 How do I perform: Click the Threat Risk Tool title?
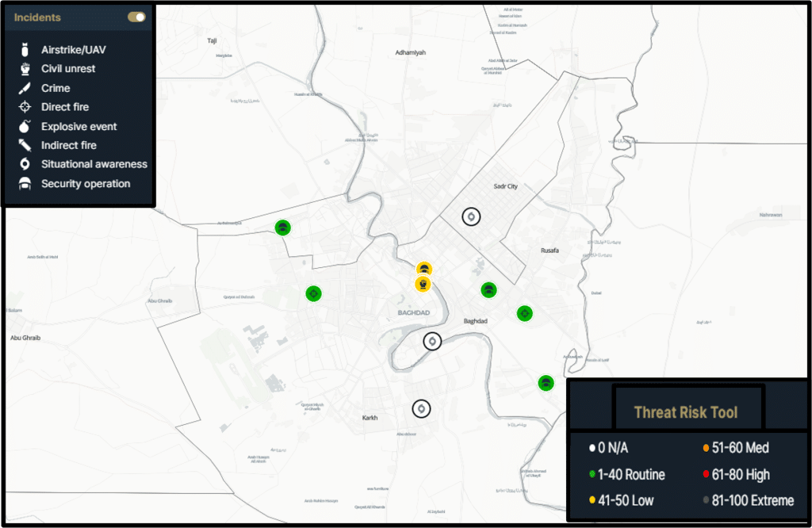(686, 412)
